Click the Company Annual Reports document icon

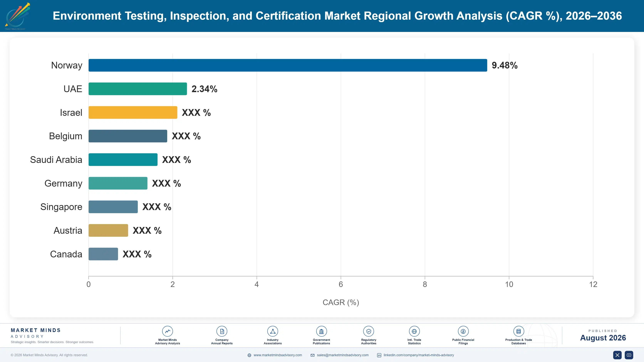point(222,331)
